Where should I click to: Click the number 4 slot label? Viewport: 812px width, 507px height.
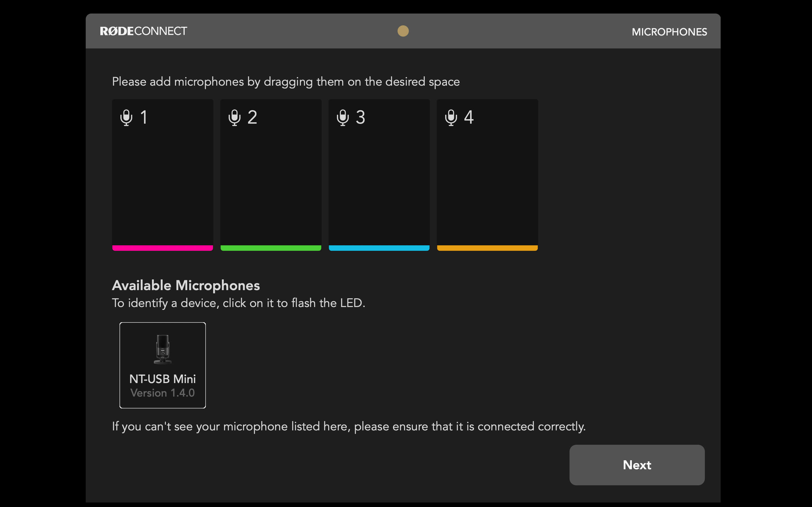[x=469, y=118]
